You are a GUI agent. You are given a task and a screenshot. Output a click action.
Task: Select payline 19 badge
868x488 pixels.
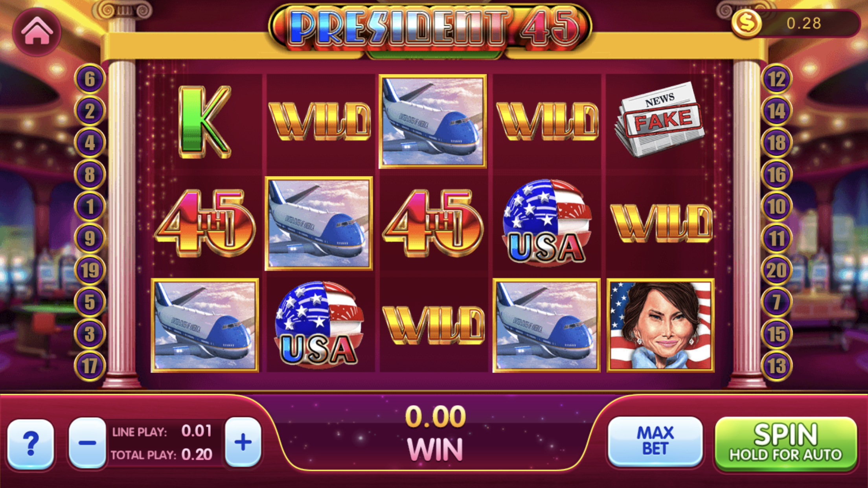tap(90, 270)
